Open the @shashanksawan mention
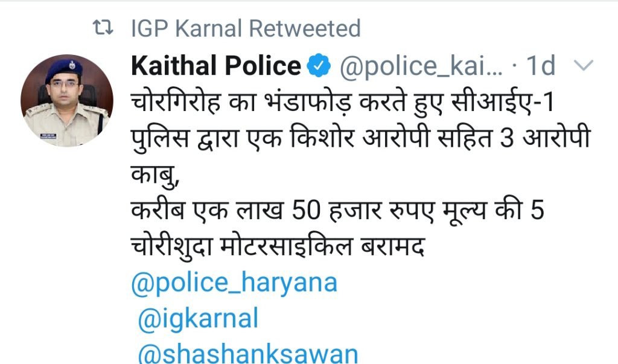 pos(248,353)
